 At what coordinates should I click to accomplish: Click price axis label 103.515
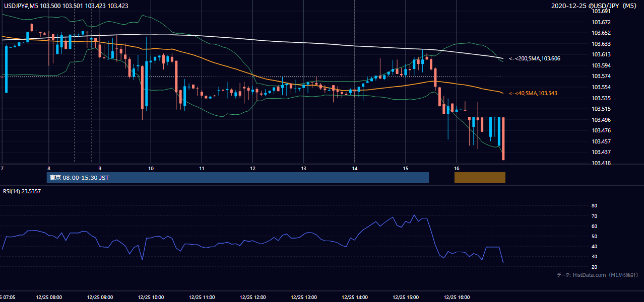click(x=601, y=109)
